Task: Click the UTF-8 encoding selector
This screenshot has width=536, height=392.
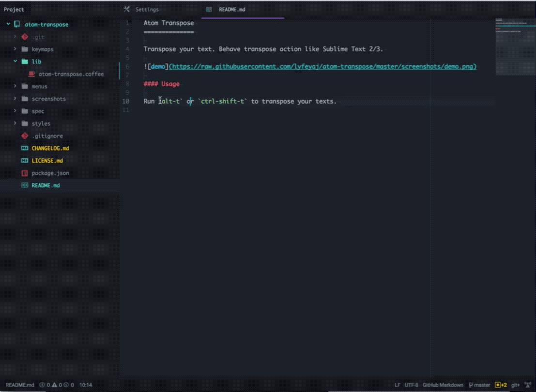Action: [411, 385]
